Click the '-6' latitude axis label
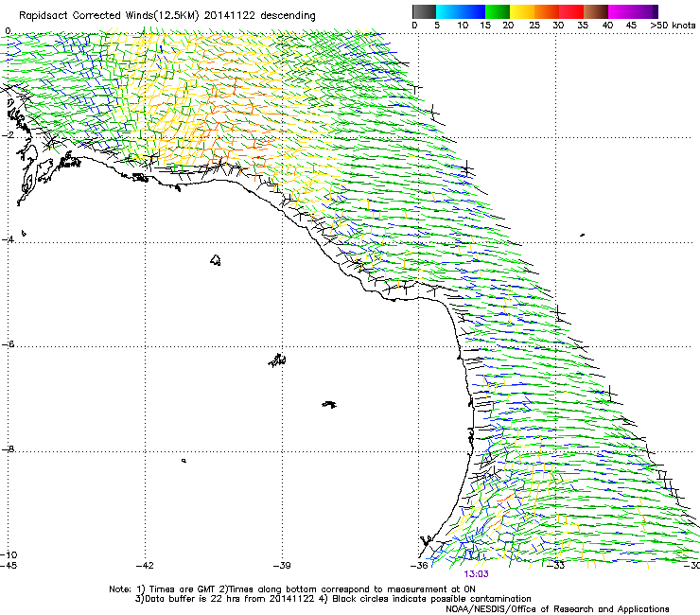700x615 pixels. tap(8, 344)
